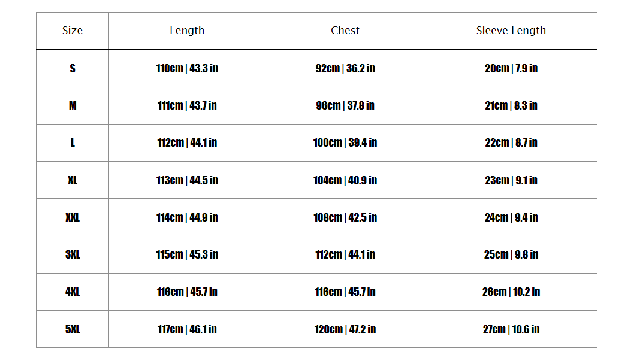Screen dimensions: 634x364
Task: Select the 3XL size row label
Action: tap(73, 254)
